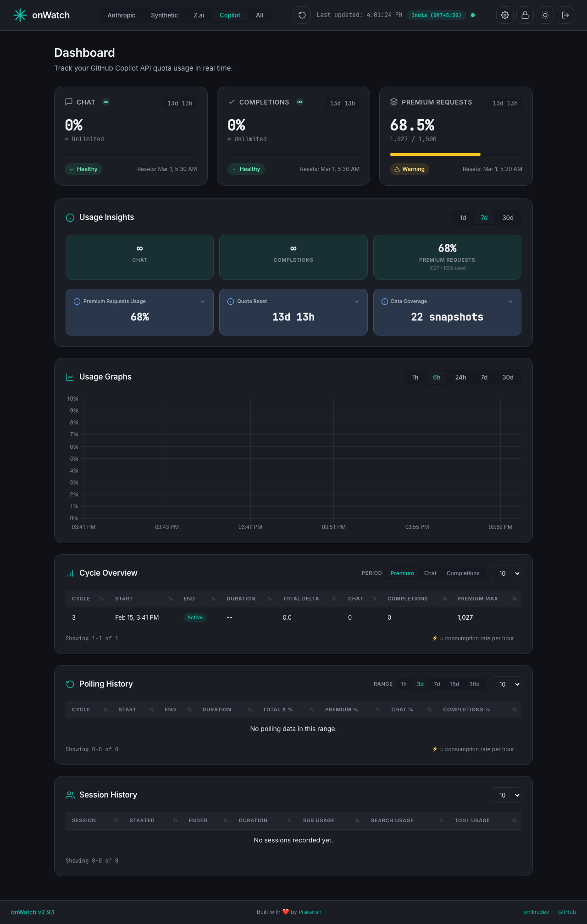Click the green live status dot
Screen dimensions: 587x924
[x=473, y=15]
